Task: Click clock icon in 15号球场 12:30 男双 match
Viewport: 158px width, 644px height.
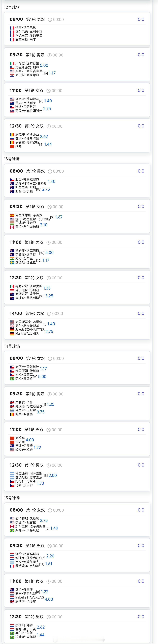Action: click(49, 617)
